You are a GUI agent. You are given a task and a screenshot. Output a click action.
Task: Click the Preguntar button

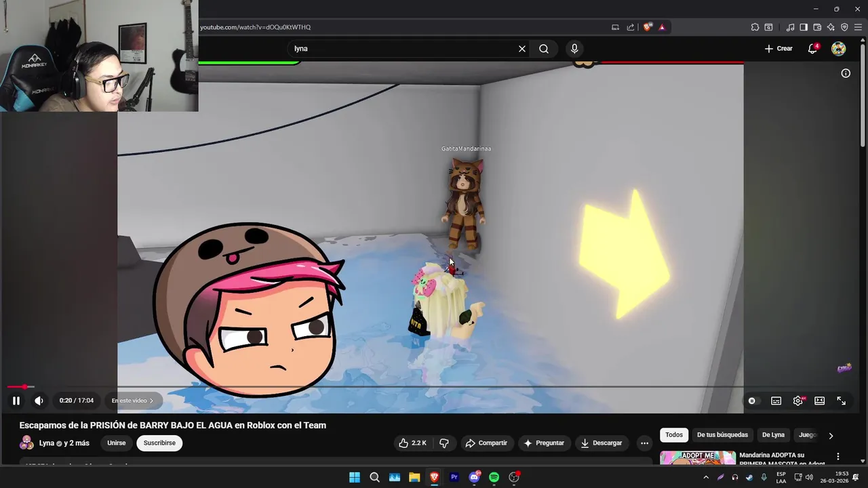tap(544, 443)
